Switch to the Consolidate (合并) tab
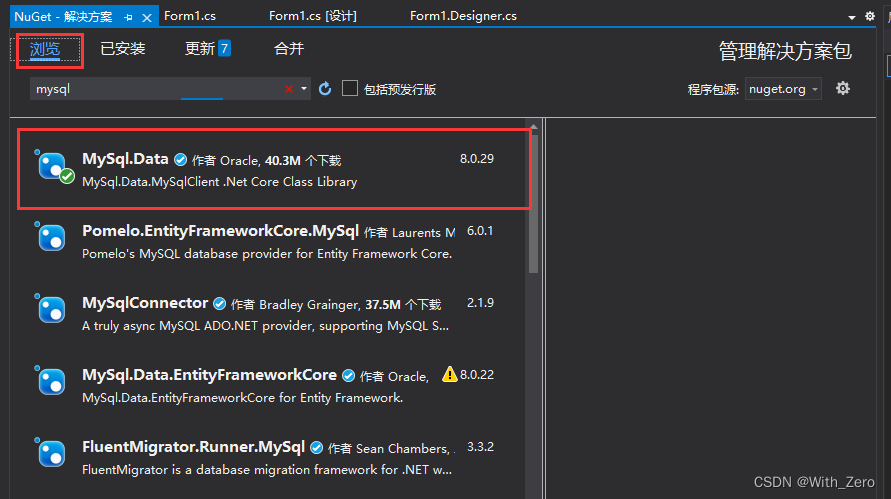The width and height of the screenshot is (891, 499). coord(289,49)
